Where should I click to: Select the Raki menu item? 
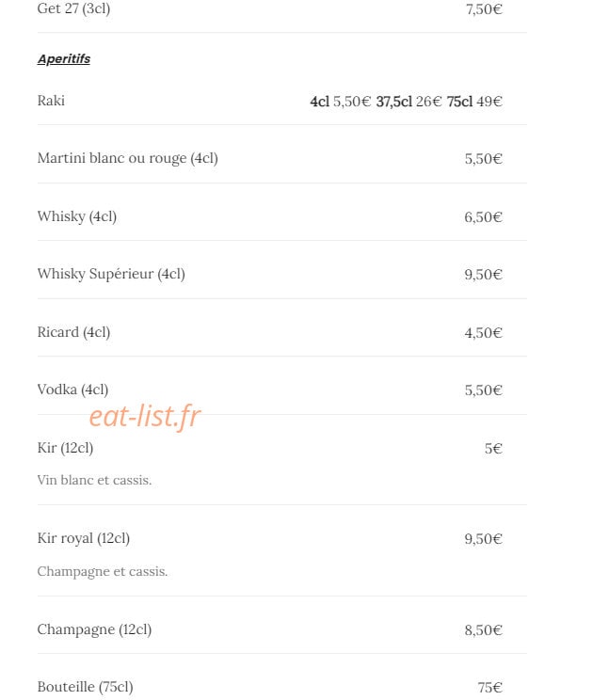point(51,101)
